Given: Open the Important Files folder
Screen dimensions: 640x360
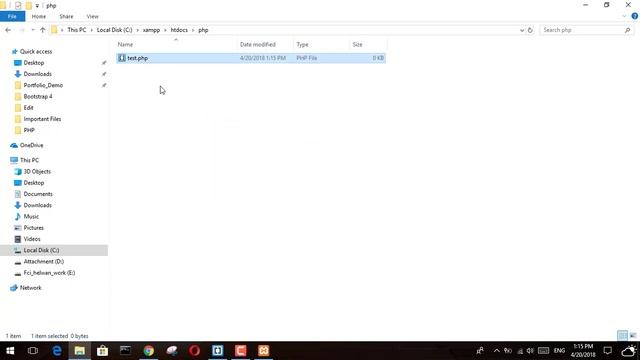Looking at the screenshot, I should (42, 119).
